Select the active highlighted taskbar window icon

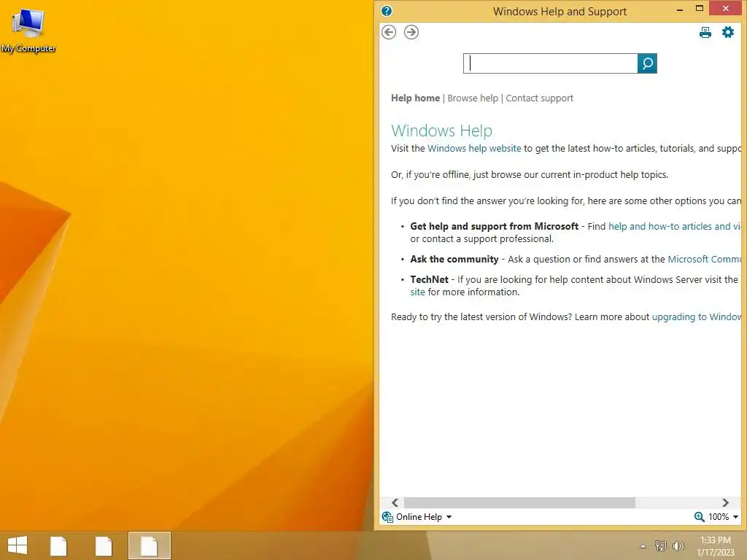[149, 545]
